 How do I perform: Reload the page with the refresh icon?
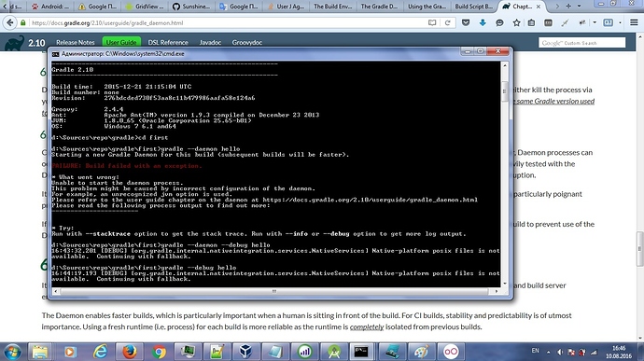click(448, 23)
